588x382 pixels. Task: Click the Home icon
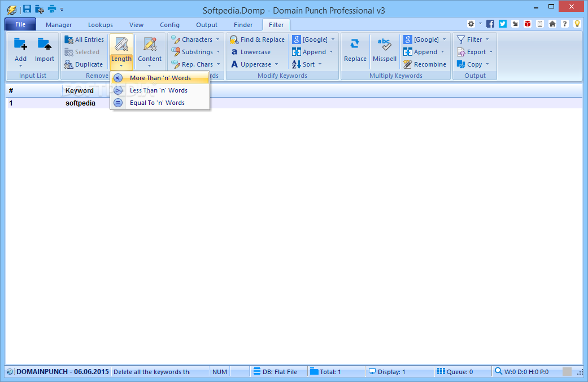pyautogui.click(x=552, y=24)
